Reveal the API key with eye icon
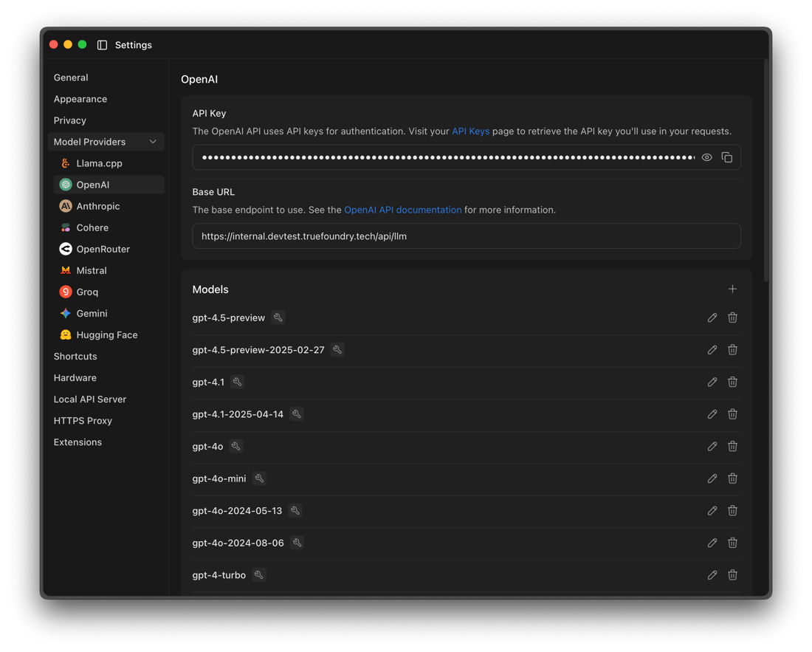 (x=707, y=157)
